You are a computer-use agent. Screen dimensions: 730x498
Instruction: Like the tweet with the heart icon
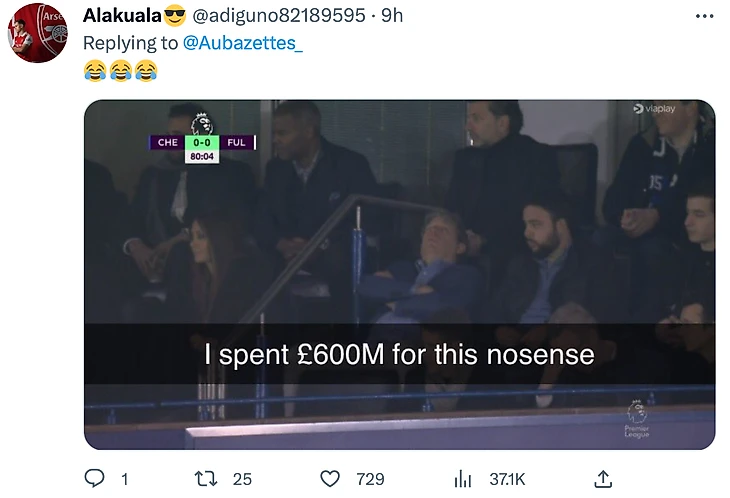click(x=330, y=479)
